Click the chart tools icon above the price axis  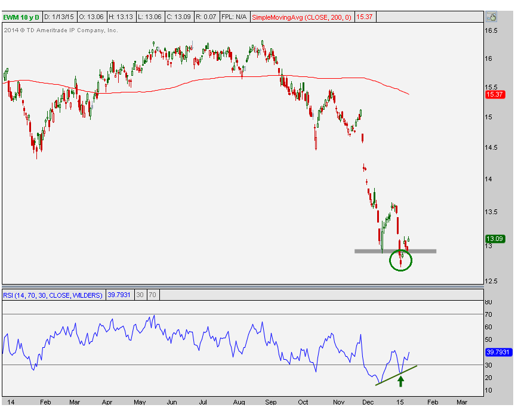[x=491, y=17]
